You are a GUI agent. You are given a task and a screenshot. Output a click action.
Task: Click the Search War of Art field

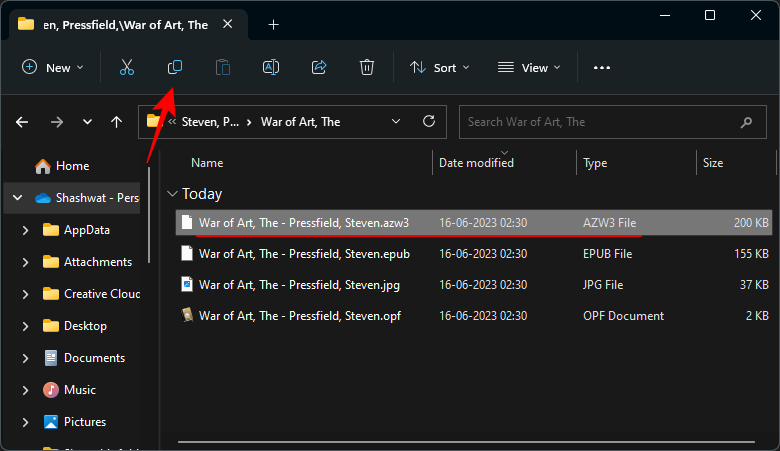pos(600,122)
